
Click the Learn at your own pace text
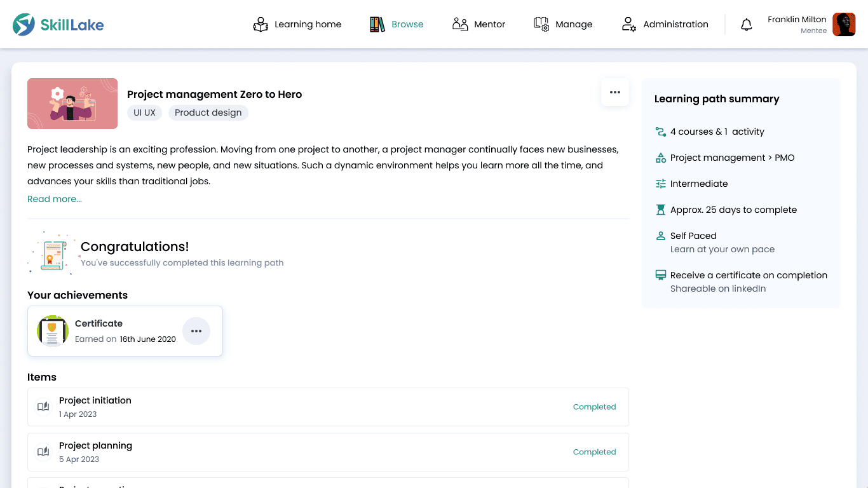(722, 249)
